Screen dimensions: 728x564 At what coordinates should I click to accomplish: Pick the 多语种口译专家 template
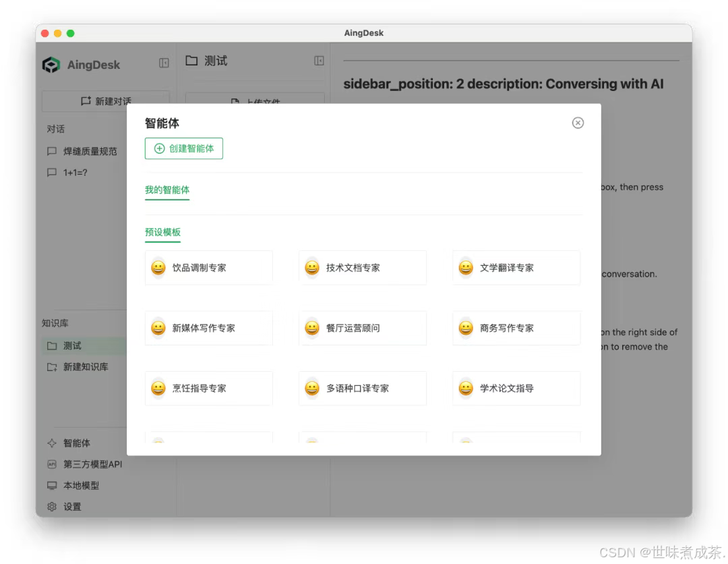point(363,389)
